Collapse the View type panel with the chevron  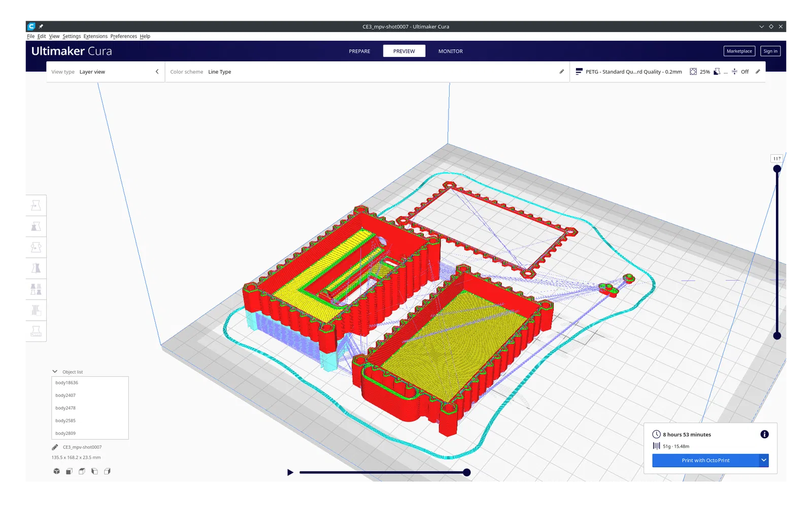pos(157,72)
